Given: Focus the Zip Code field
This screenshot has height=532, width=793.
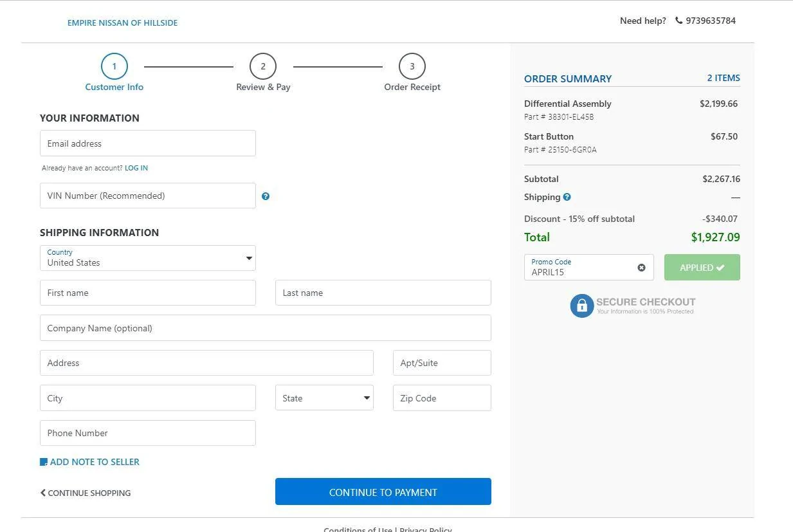Looking at the screenshot, I should click(442, 398).
